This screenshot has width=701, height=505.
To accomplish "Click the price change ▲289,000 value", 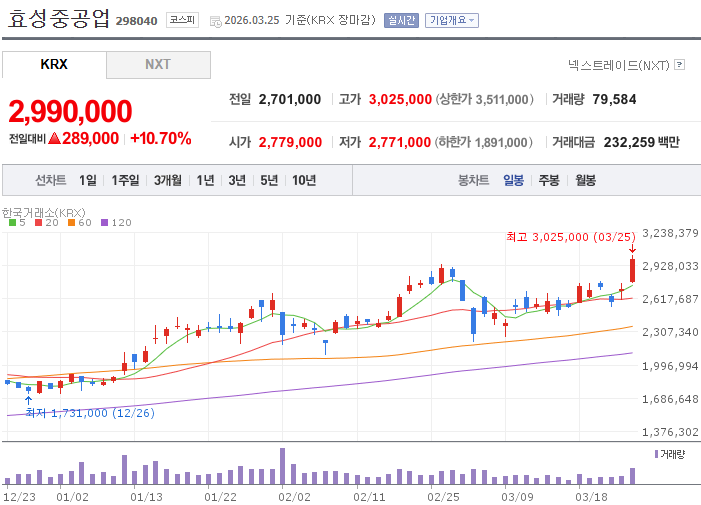I will pyautogui.click(x=84, y=139).
